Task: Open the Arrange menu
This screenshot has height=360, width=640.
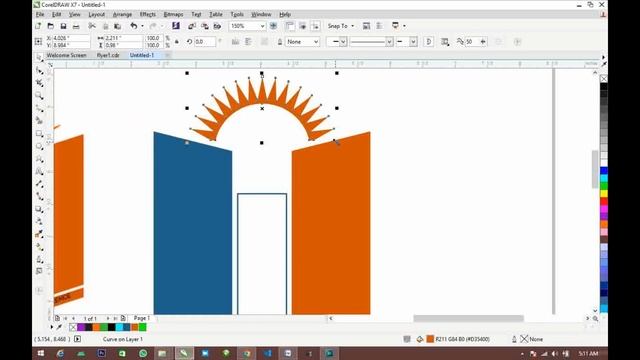Action: tap(122, 14)
